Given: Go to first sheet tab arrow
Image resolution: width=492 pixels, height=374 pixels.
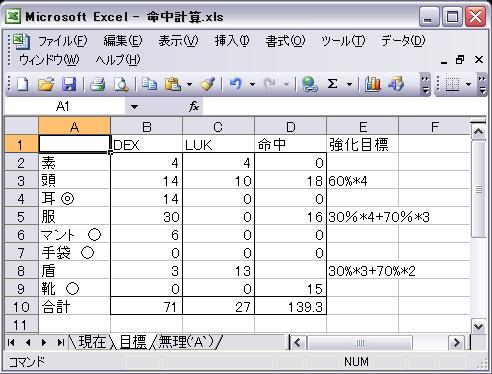Looking at the screenshot, I should [x=11, y=342].
